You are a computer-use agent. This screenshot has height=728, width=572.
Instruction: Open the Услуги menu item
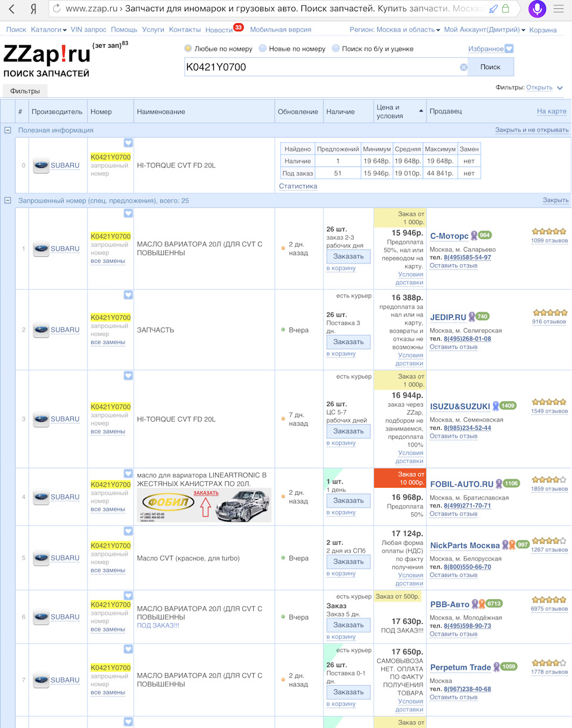pyautogui.click(x=153, y=29)
